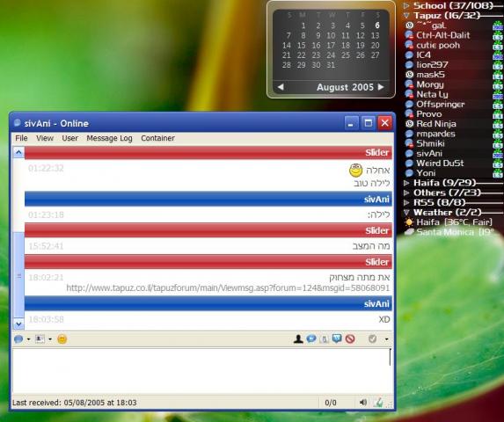Open dropdown arrow next to protocol bubble icon

(x=28, y=339)
